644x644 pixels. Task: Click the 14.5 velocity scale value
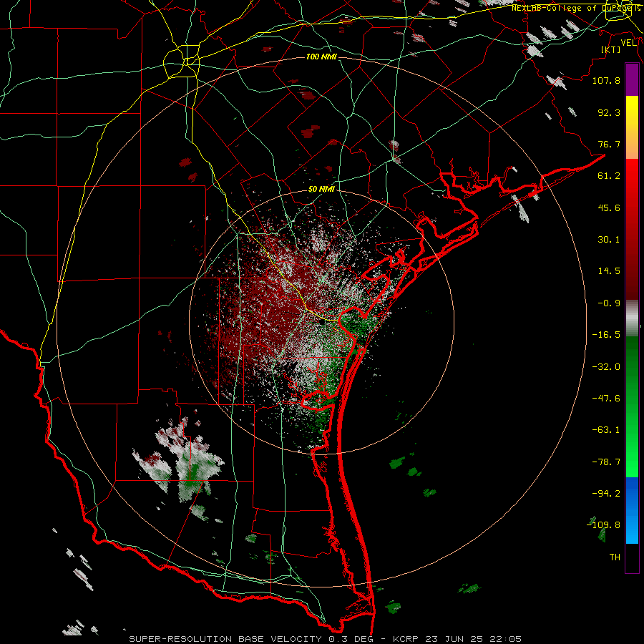(x=609, y=271)
